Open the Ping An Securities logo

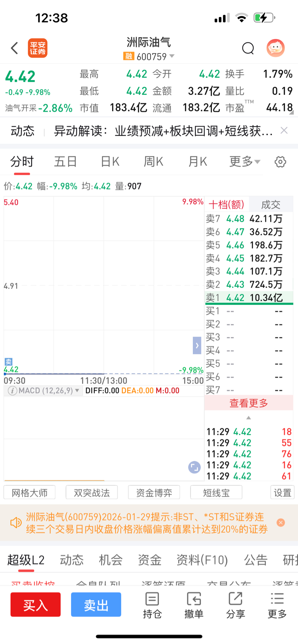point(38,48)
